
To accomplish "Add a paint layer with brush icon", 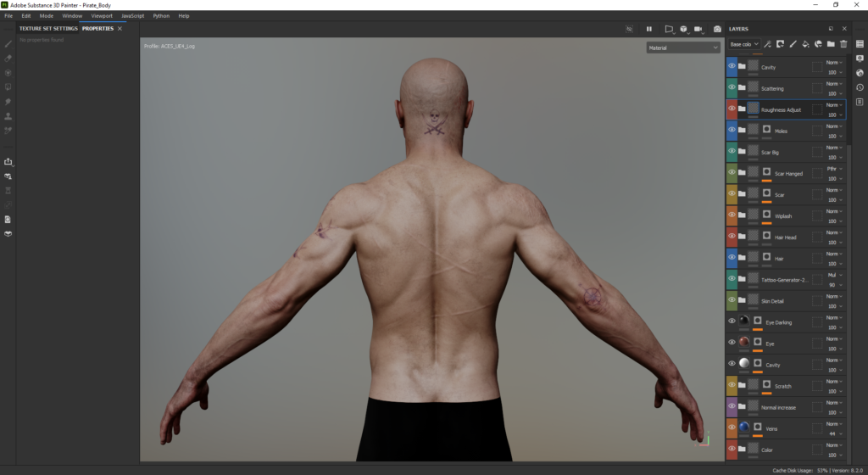I will click(793, 44).
